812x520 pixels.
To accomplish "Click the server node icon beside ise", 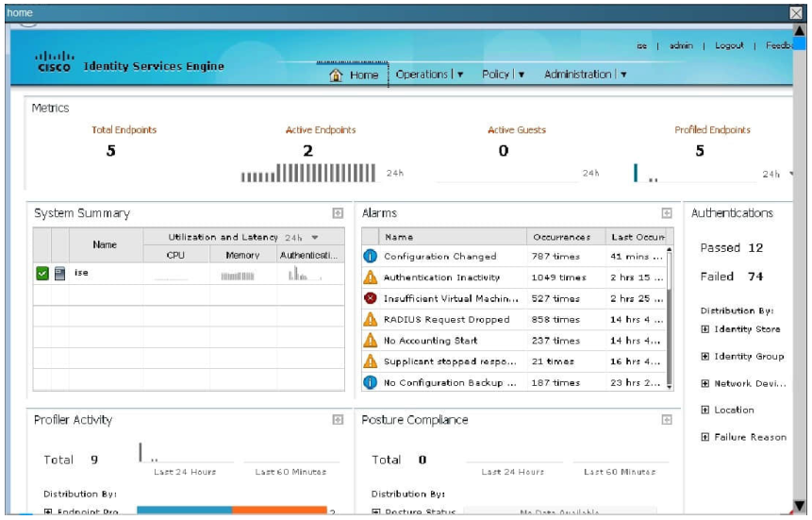I will tap(60, 273).
